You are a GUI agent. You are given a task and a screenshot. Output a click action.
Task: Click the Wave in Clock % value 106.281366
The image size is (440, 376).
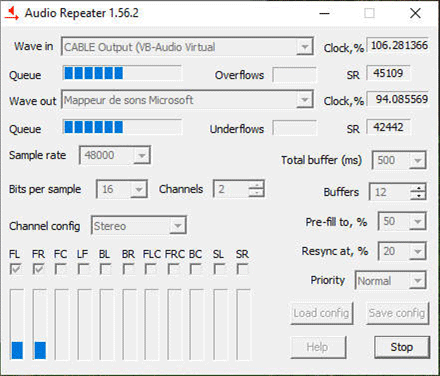[397, 45]
